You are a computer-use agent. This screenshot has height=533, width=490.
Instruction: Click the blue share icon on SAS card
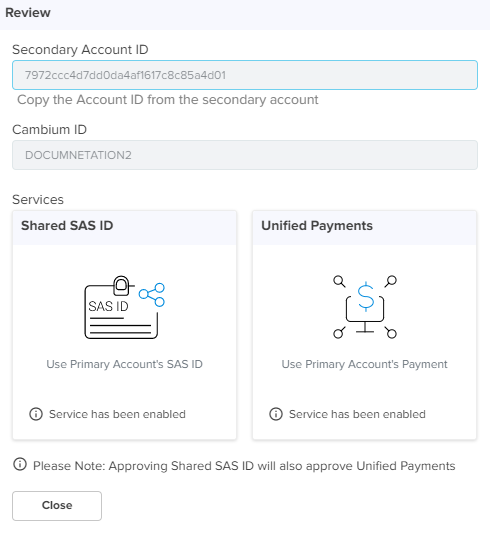pyautogui.click(x=152, y=294)
